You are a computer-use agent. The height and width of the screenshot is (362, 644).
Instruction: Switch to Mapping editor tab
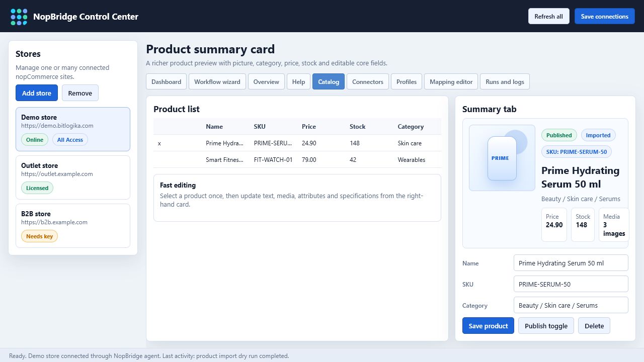[451, 81]
